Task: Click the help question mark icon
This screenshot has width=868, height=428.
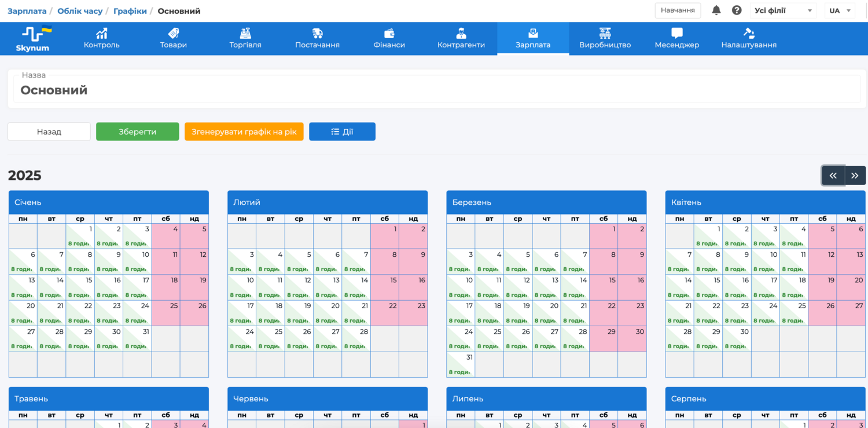Action: click(x=737, y=10)
